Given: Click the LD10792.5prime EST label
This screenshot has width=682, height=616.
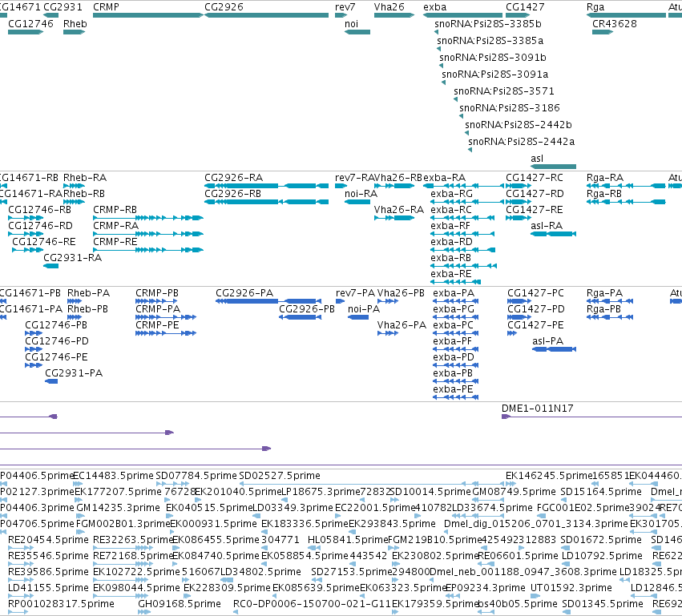Looking at the screenshot, I should coord(602,556).
